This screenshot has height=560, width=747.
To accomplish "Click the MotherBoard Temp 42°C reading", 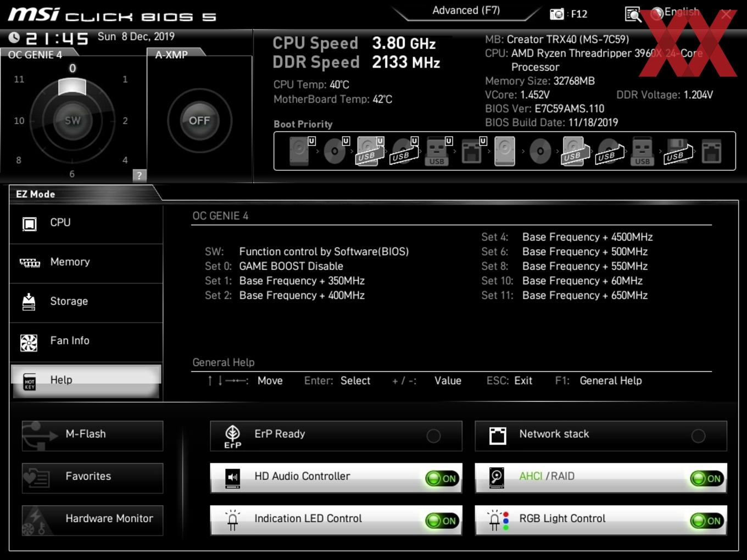I will point(333,99).
